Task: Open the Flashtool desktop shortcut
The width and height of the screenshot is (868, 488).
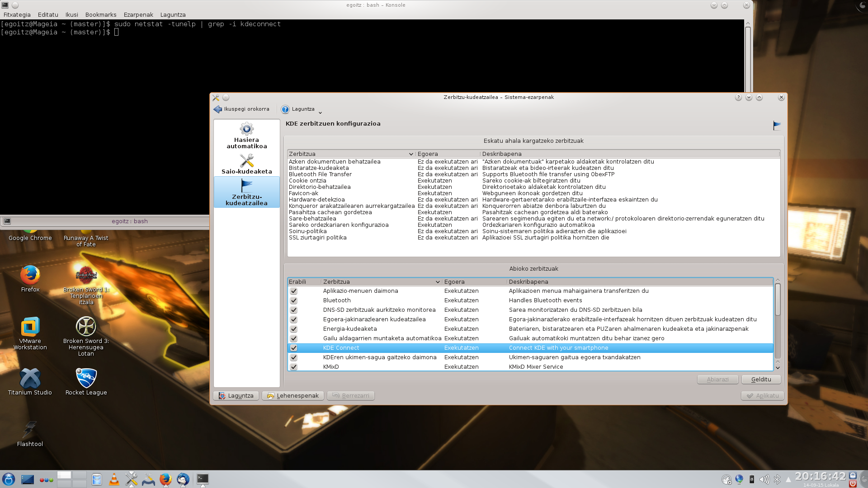Action: pos(30,433)
